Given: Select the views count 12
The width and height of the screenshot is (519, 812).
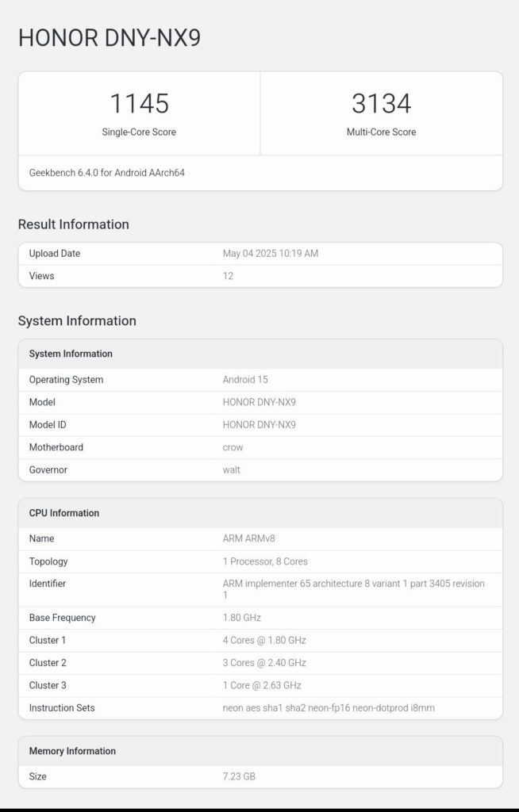Looking at the screenshot, I should pyautogui.click(x=228, y=276).
